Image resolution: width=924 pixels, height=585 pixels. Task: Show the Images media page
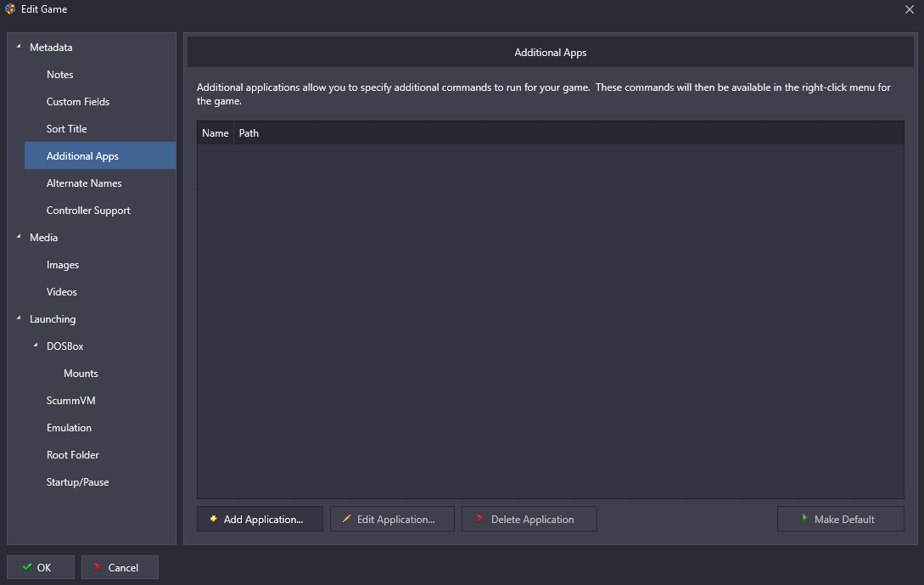click(x=63, y=265)
